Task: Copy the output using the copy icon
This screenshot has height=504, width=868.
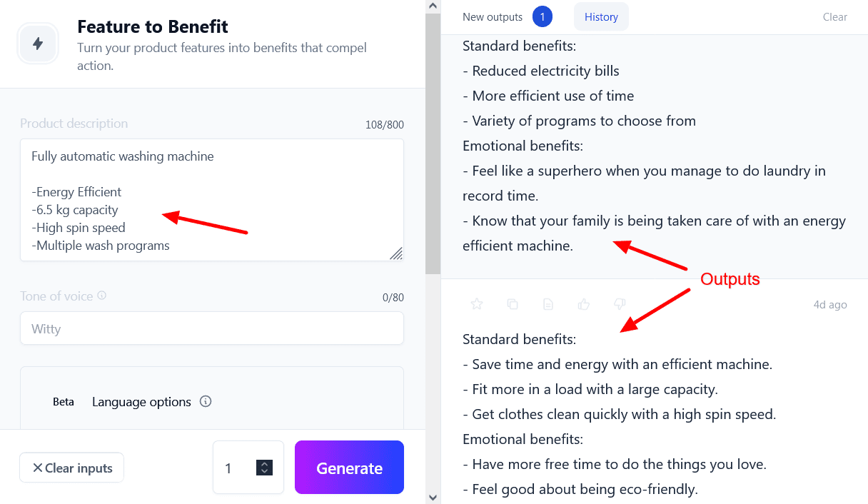Action: (x=513, y=304)
